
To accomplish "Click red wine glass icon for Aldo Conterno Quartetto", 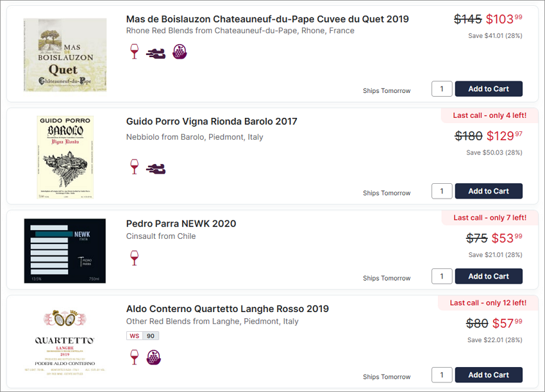I will tap(134, 357).
